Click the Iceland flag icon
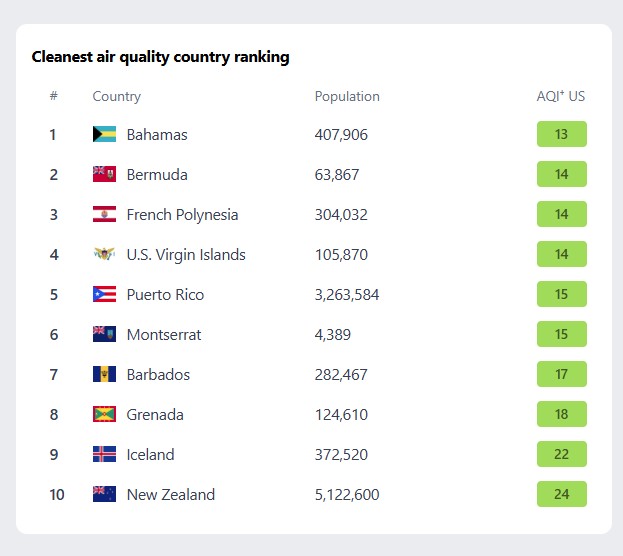Viewport: 623px width, 556px height. (104, 454)
